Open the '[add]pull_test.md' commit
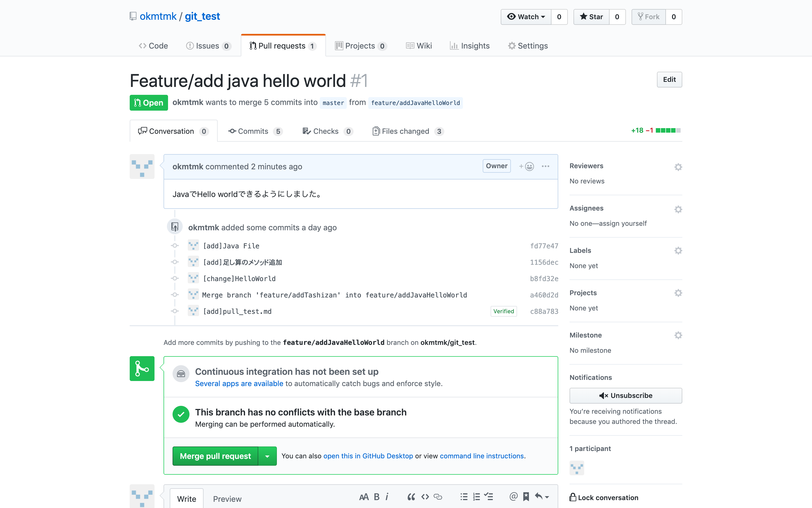 tap(237, 312)
